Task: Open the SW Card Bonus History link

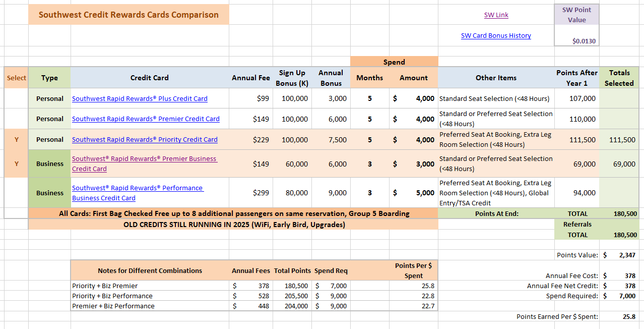Action: click(496, 36)
